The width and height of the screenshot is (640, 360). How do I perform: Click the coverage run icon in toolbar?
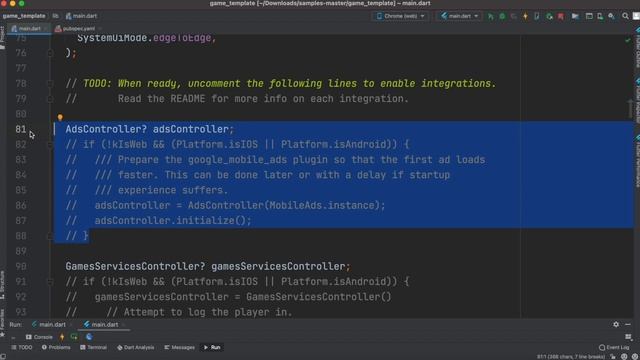pos(513,16)
